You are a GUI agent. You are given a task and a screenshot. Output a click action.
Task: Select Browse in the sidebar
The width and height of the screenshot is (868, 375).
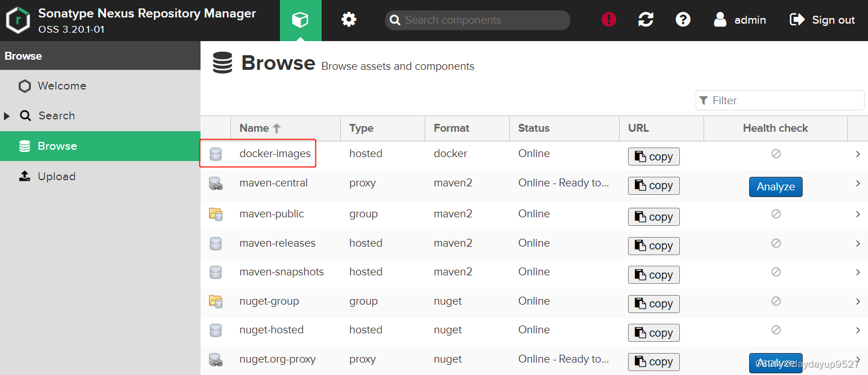coord(100,146)
